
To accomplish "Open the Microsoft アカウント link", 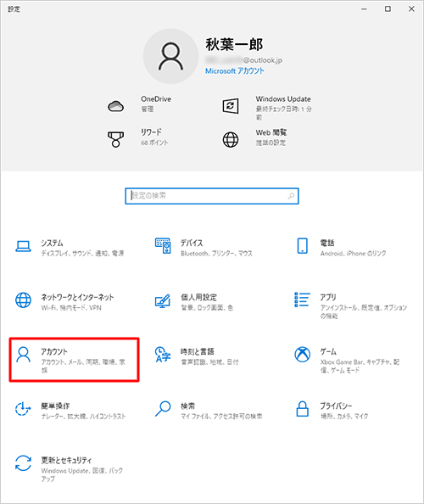I will tap(235, 71).
